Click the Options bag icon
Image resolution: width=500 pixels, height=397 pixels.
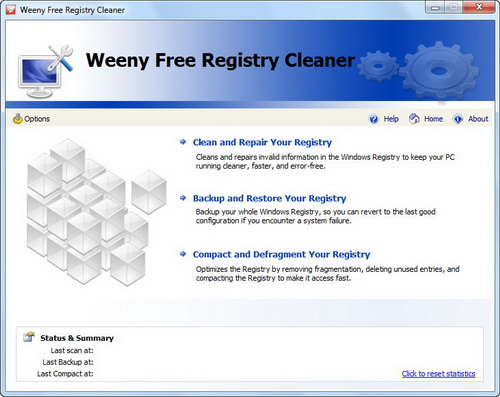(x=17, y=119)
